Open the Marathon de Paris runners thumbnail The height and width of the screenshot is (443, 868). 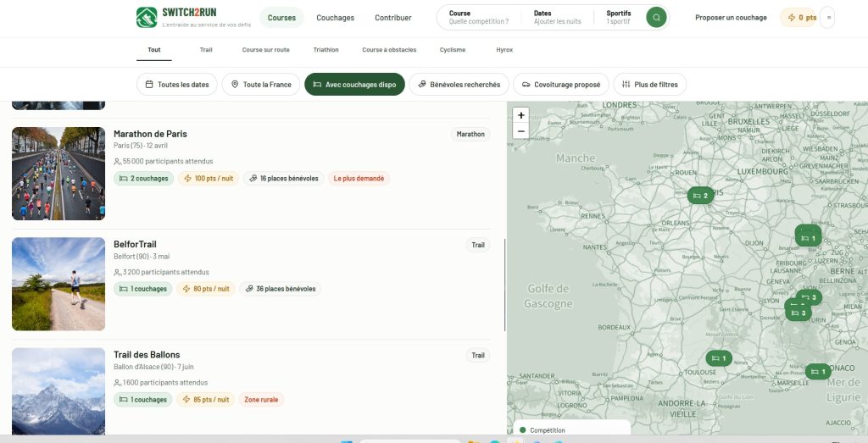pos(58,174)
